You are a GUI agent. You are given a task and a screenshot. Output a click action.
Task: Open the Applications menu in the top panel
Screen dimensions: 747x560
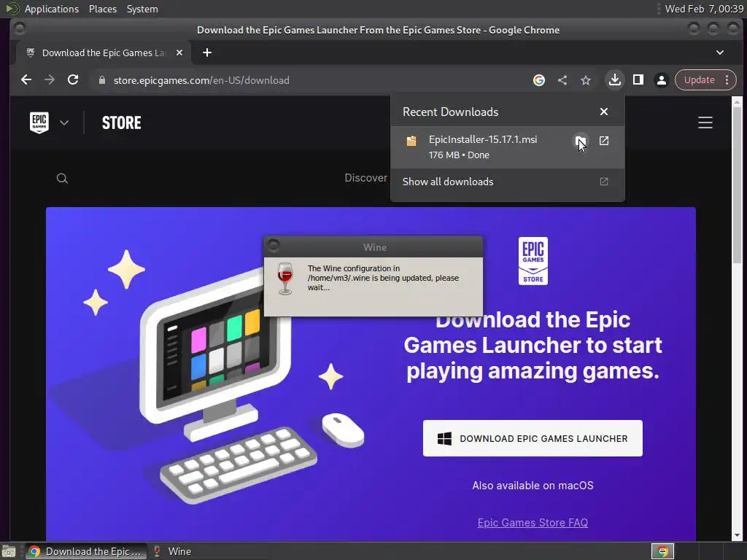point(52,9)
